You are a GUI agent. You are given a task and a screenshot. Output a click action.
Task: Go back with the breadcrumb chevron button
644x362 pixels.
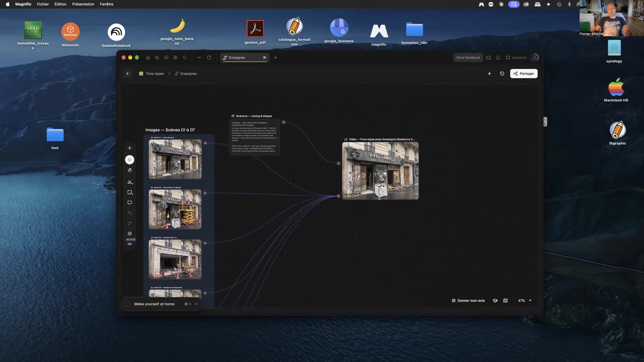pyautogui.click(x=127, y=74)
